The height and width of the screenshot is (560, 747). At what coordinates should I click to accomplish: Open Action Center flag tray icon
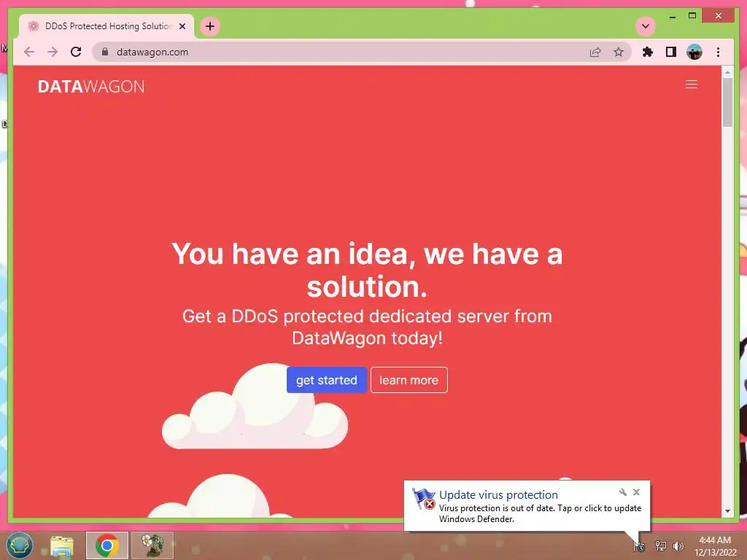click(x=639, y=546)
